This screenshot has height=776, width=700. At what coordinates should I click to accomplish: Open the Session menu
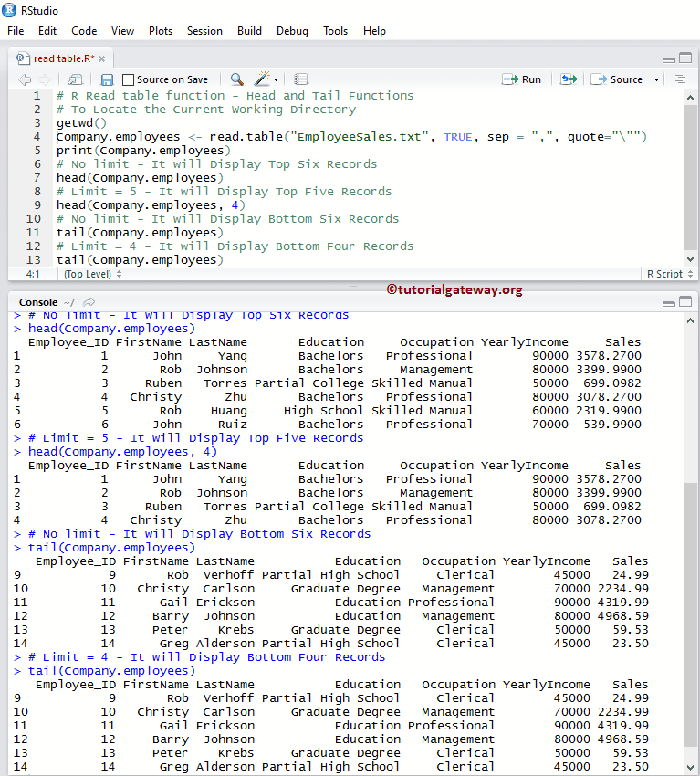204,30
